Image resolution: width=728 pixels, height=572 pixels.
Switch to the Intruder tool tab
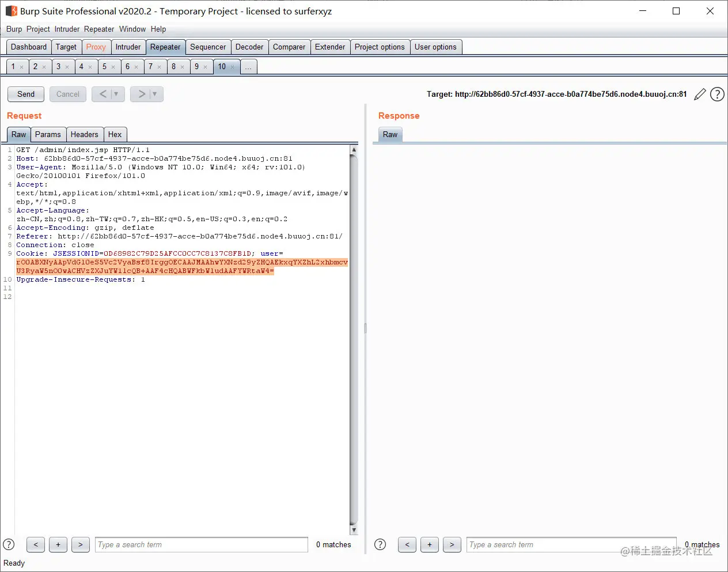pyautogui.click(x=128, y=47)
